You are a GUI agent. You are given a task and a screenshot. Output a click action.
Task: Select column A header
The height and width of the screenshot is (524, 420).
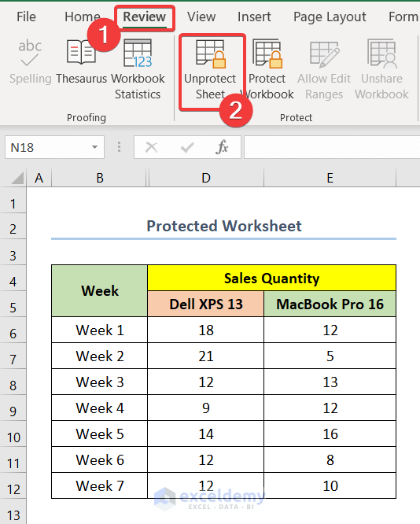39,178
